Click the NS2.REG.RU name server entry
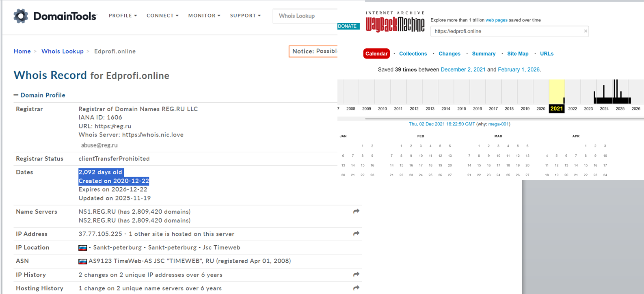Image resolution: width=644 pixels, height=294 pixels. 134,220
